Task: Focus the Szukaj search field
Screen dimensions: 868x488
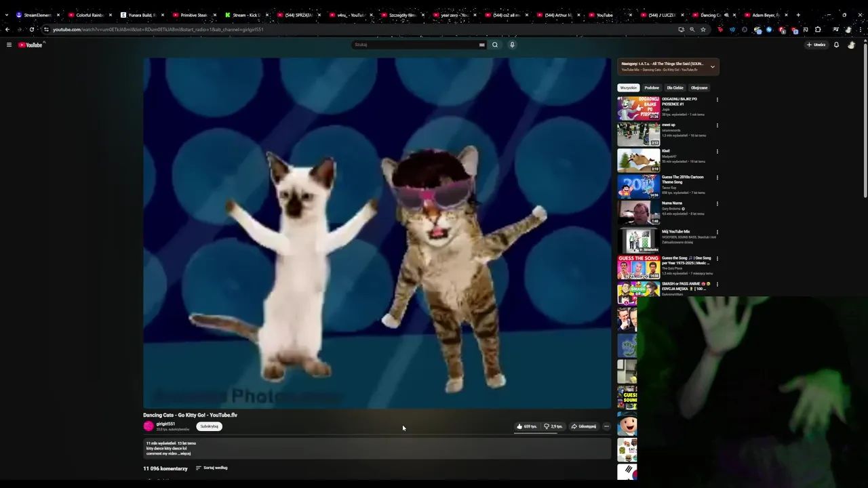Action: click(x=414, y=45)
